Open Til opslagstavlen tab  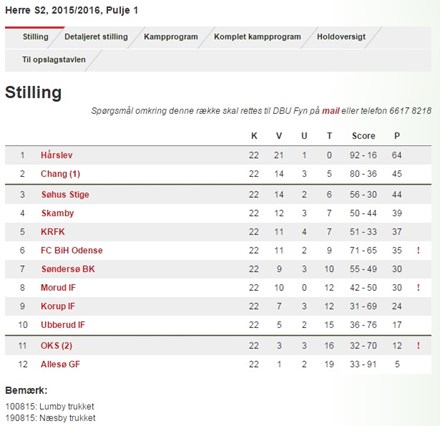(54, 60)
